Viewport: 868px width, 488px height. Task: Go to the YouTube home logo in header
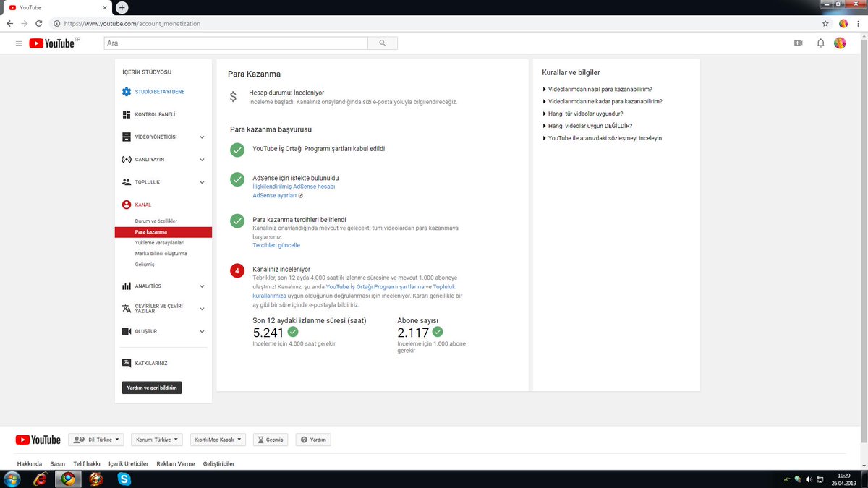coord(52,43)
